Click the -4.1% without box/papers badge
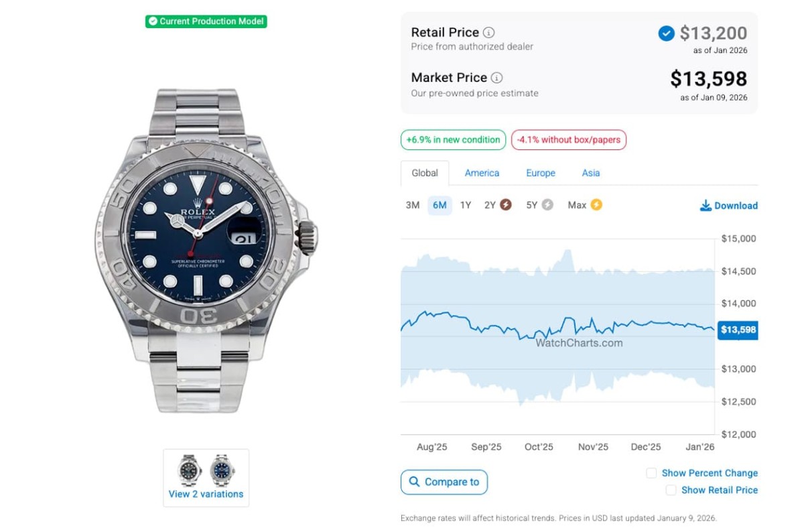 (569, 140)
